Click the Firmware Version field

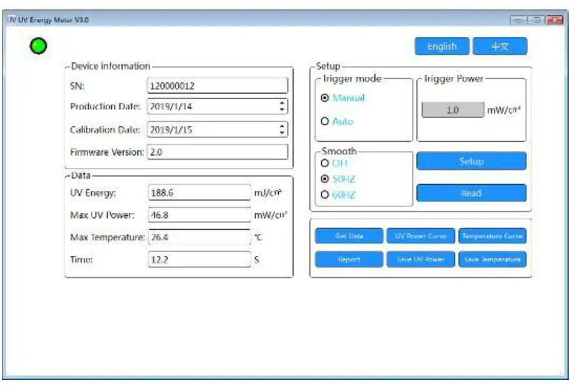217,152
